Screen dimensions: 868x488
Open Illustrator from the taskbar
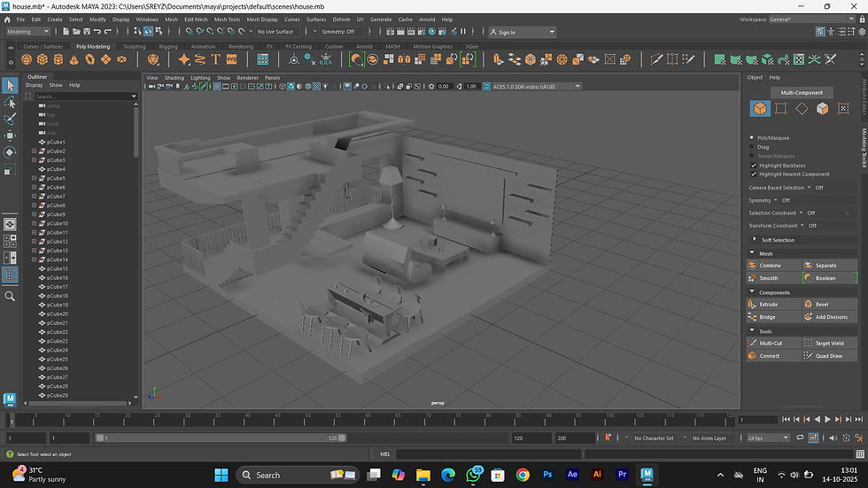tap(597, 474)
